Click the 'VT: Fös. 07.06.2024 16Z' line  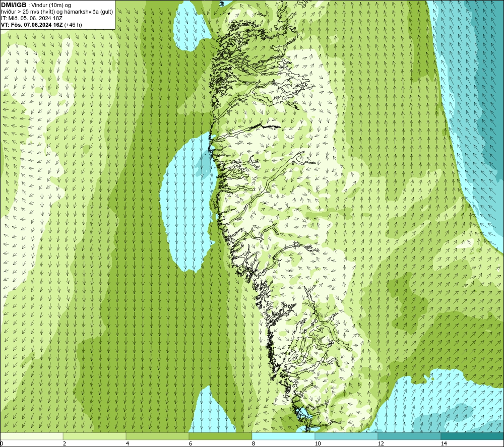pyautogui.click(x=41, y=25)
